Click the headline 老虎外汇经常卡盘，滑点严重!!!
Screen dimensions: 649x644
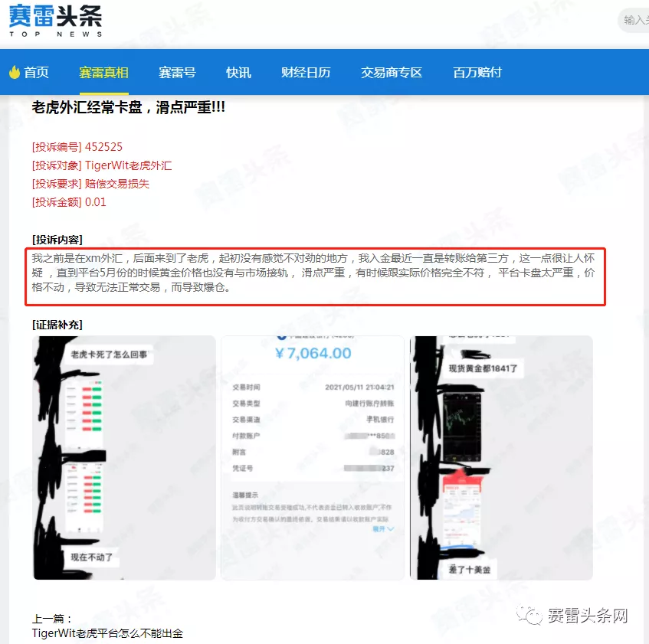[129, 107]
